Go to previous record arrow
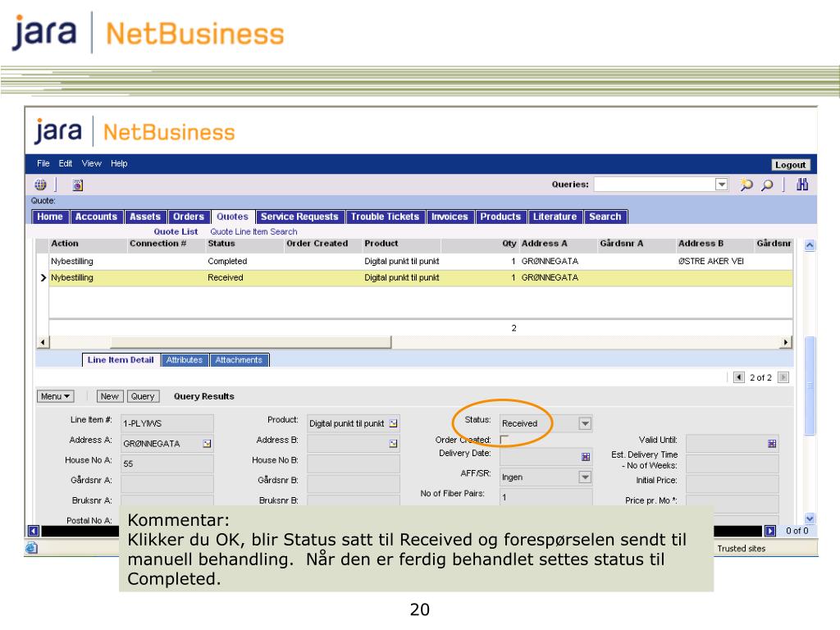 pos(739,377)
